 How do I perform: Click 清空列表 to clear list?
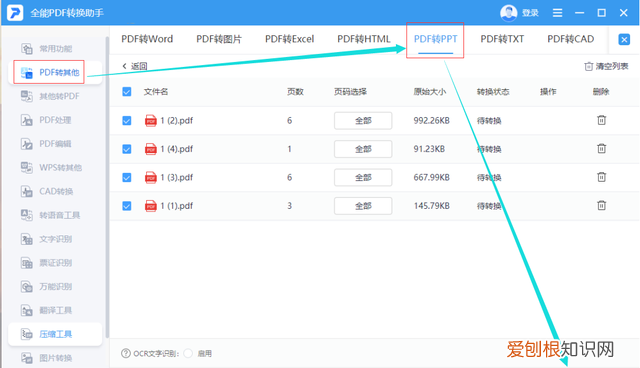tap(606, 66)
